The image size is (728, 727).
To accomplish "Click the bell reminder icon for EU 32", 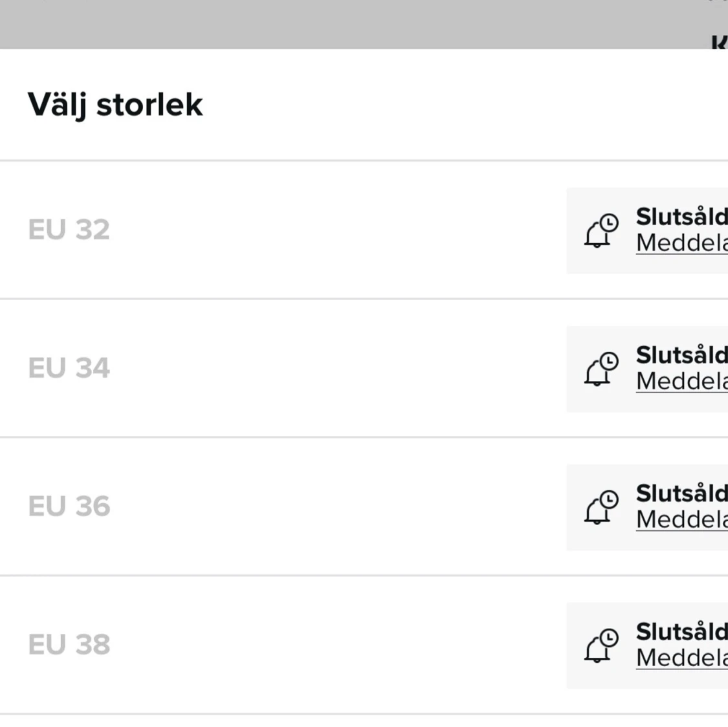I will [x=601, y=230].
